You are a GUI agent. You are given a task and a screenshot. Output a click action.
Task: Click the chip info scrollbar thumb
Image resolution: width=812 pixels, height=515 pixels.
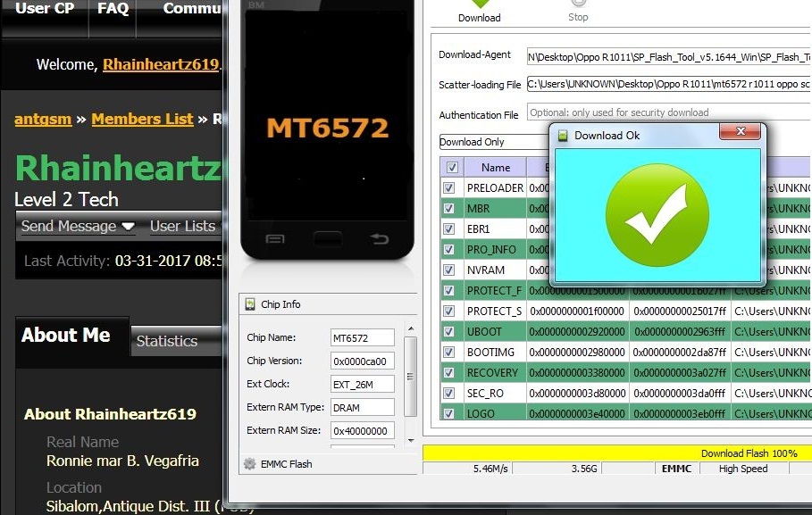[410, 377]
